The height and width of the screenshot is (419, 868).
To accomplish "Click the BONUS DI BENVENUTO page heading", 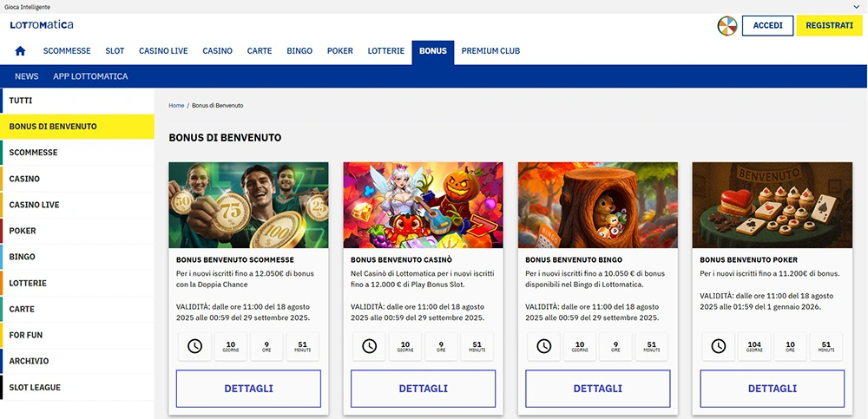I will [x=226, y=138].
